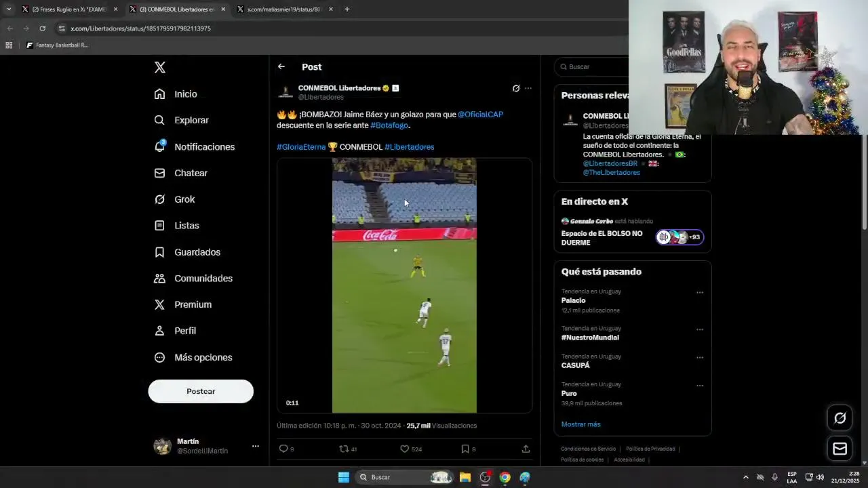Open @TheLibertadores link in bio
Screen dimensions: 868x488
point(612,172)
